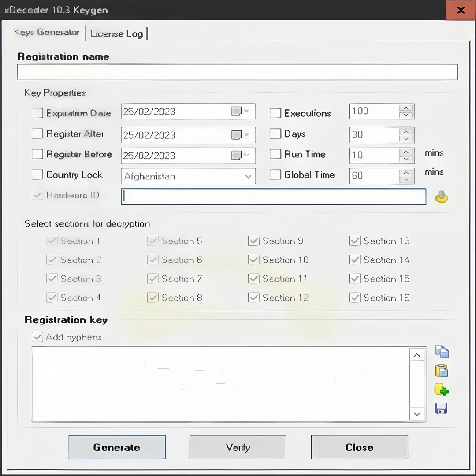Increase the Global Time minutes spinner
The image size is (476, 476).
pos(406,172)
